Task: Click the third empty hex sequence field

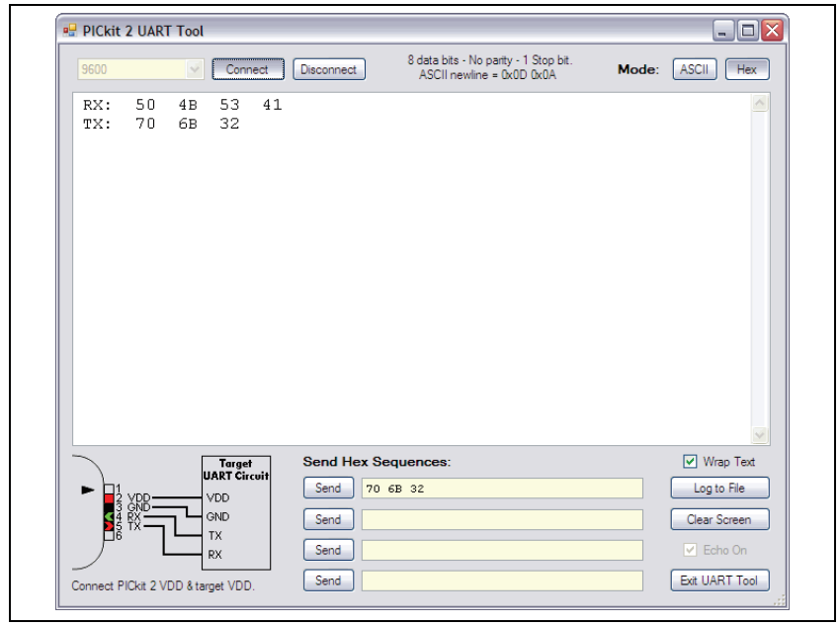Action: (502, 550)
